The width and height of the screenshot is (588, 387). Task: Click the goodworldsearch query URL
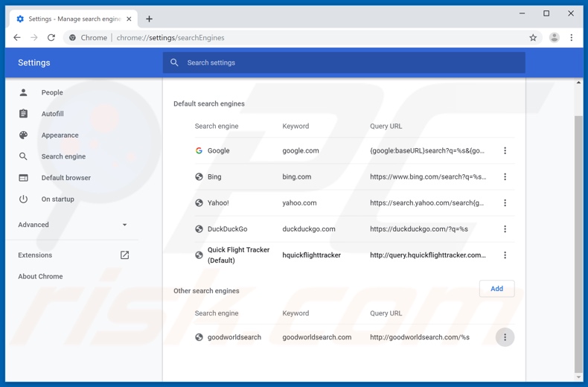click(420, 337)
